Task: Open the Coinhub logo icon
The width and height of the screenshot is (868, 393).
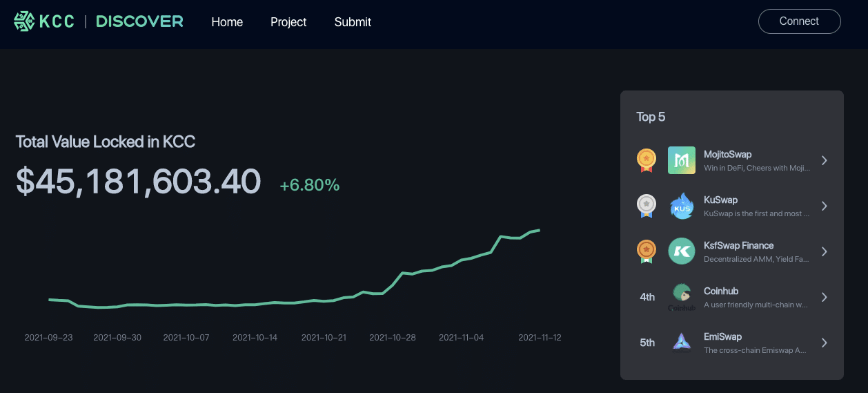Action: point(681,297)
